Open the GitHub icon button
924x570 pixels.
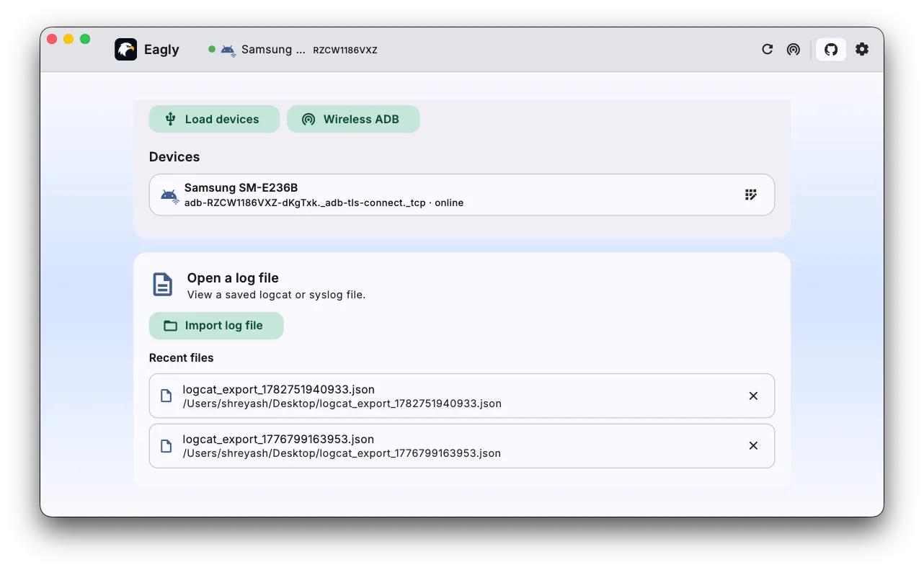(831, 49)
